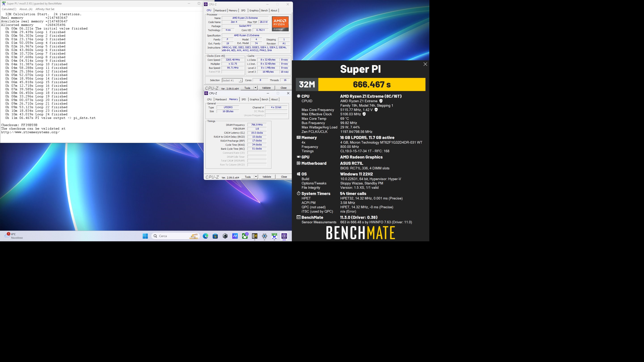
Task: Click the CPUID verified shield icon
Action: (381, 101)
